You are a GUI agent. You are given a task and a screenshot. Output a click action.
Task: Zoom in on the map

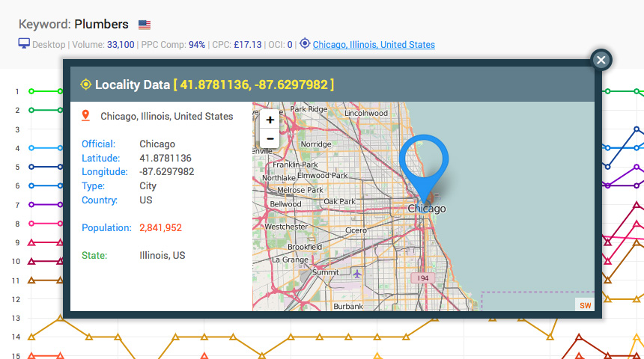[270, 120]
